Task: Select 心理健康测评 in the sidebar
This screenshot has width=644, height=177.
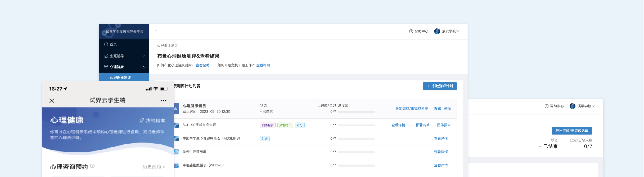Action: pyautogui.click(x=120, y=78)
